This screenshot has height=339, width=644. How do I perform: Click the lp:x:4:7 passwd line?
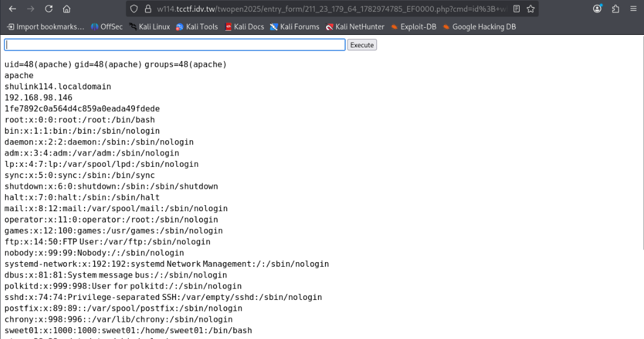coord(101,164)
